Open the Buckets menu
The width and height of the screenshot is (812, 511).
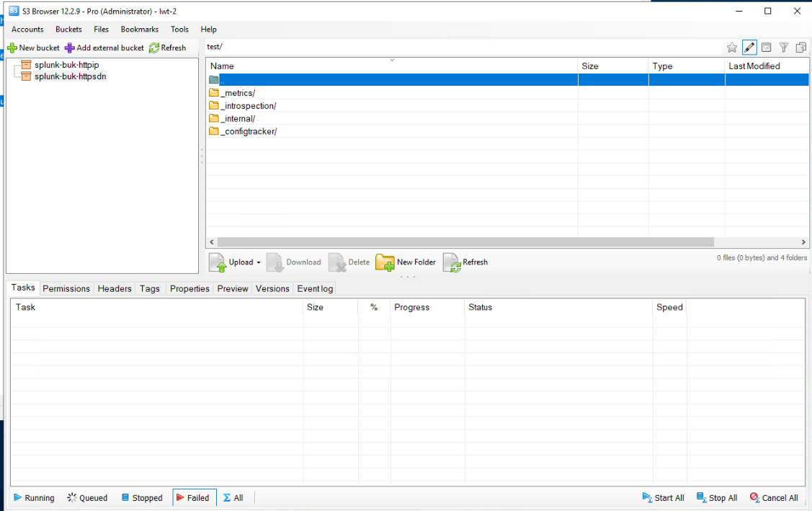click(68, 30)
